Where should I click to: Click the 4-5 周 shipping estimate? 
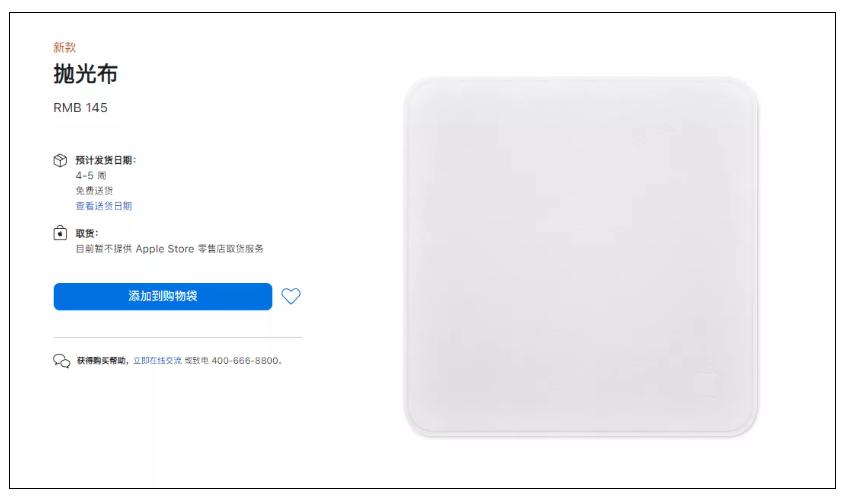(x=91, y=175)
